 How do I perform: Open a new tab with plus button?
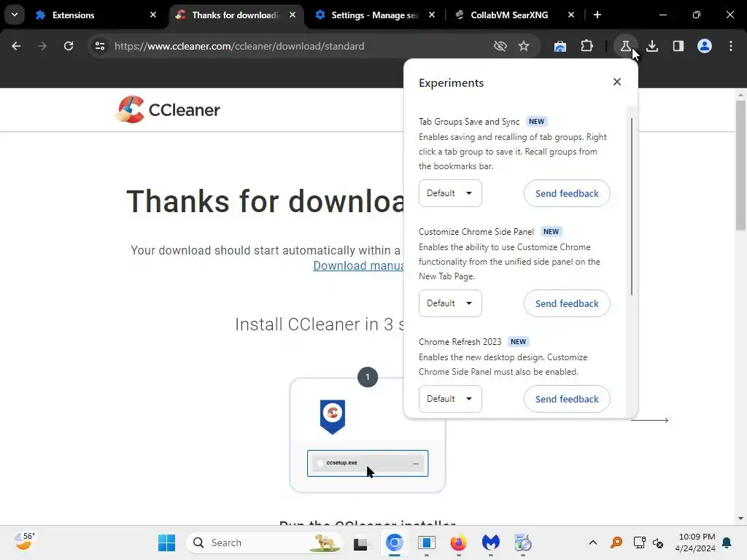[x=597, y=15]
